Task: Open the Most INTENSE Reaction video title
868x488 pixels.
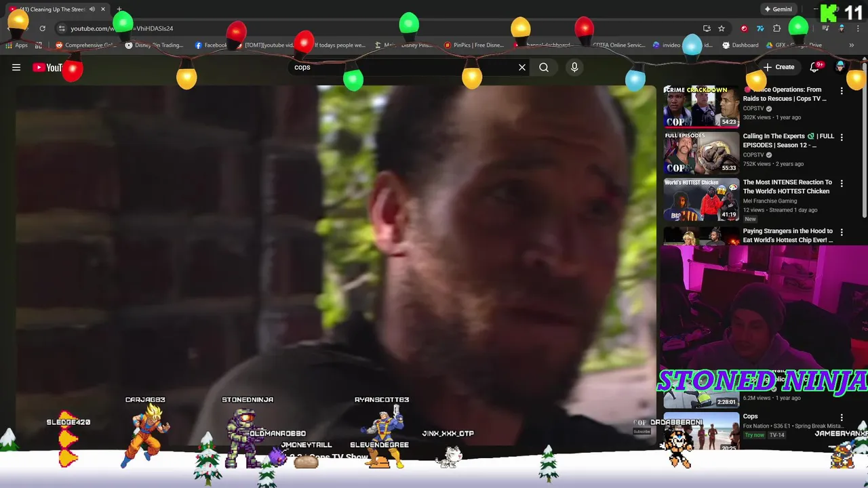Action: pos(787,186)
